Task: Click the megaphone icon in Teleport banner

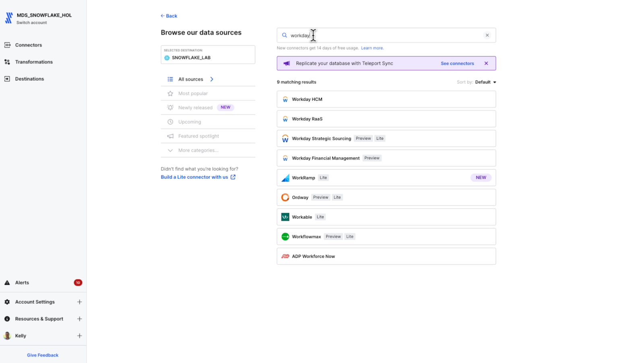Action: coord(287,63)
